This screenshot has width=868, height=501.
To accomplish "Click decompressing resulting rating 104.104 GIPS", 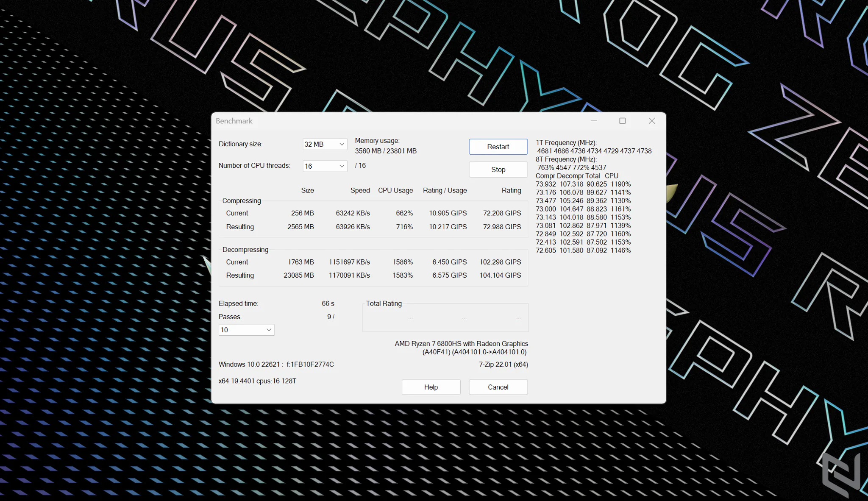I will coord(500,275).
